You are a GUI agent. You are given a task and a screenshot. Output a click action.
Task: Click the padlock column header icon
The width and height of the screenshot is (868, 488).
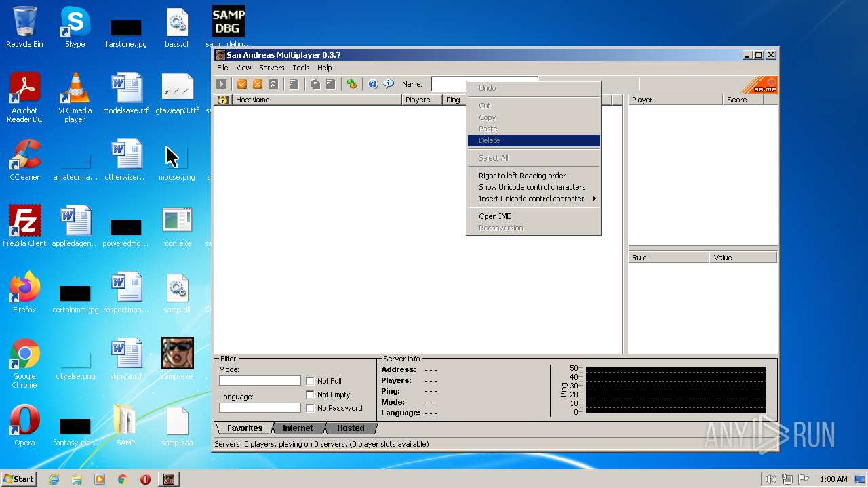click(222, 100)
